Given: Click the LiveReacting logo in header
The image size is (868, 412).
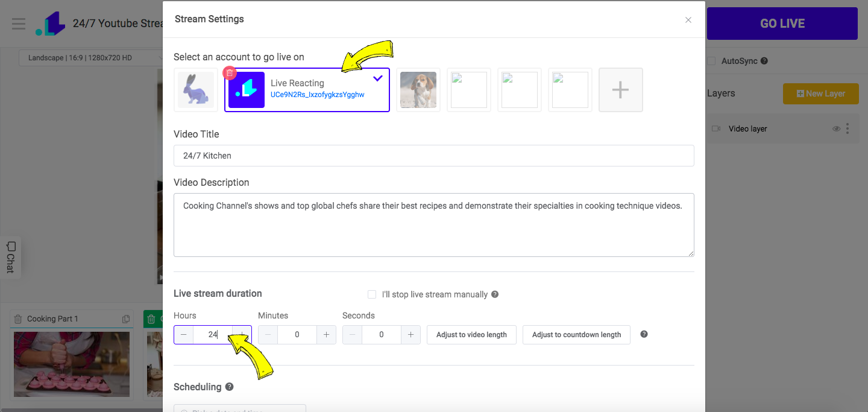Looking at the screenshot, I should (49, 24).
